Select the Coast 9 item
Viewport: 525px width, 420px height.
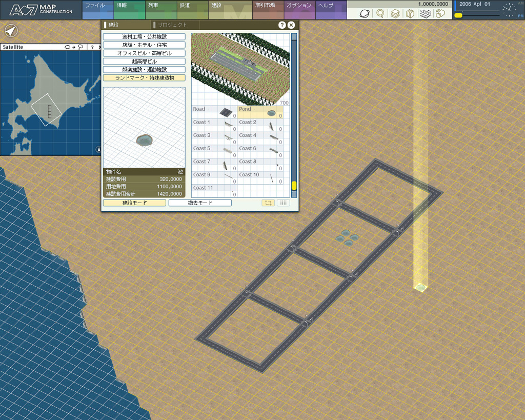coord(214,177)
